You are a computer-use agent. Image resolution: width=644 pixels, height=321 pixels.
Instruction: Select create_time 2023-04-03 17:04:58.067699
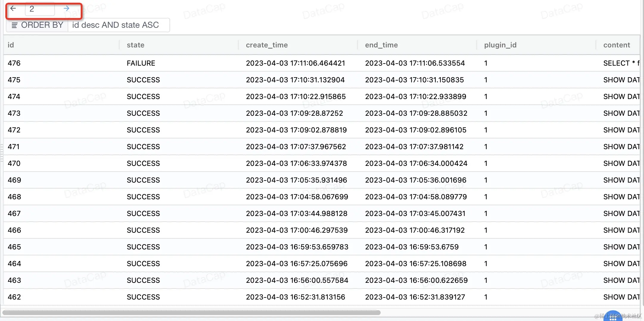(x=297, y=197)
